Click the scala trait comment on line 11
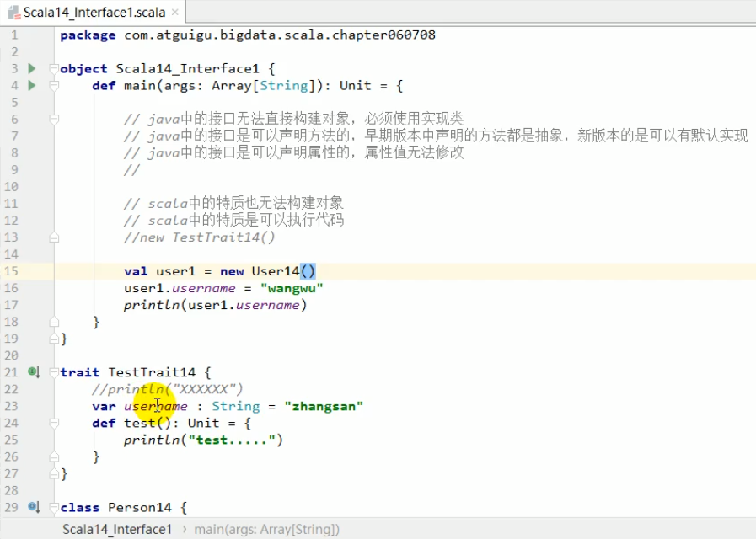The image size is (756, 539). (x=233, y=203)
